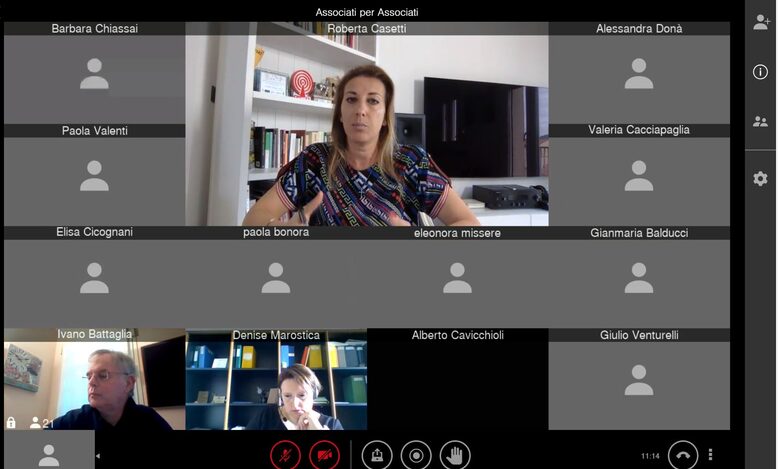Click participant count icon showing 21
This screenshot has width=778, height=469.
click(41, 423)
